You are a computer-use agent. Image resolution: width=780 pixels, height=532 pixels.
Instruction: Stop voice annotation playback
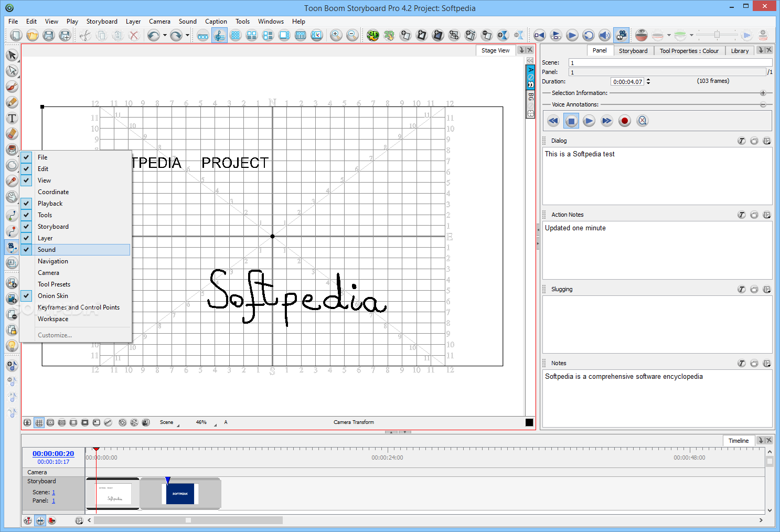tap(571, 121)
